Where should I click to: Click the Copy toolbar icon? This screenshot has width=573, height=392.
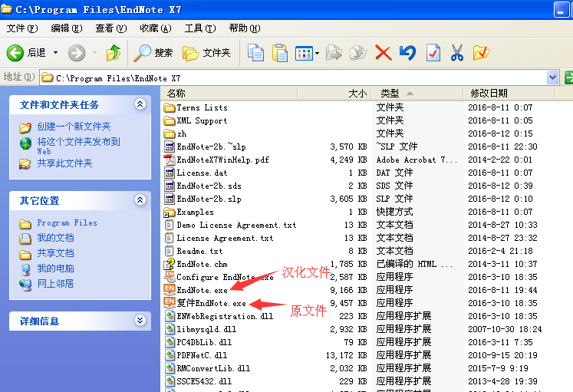pyautogui.click(x=255, y=53)
